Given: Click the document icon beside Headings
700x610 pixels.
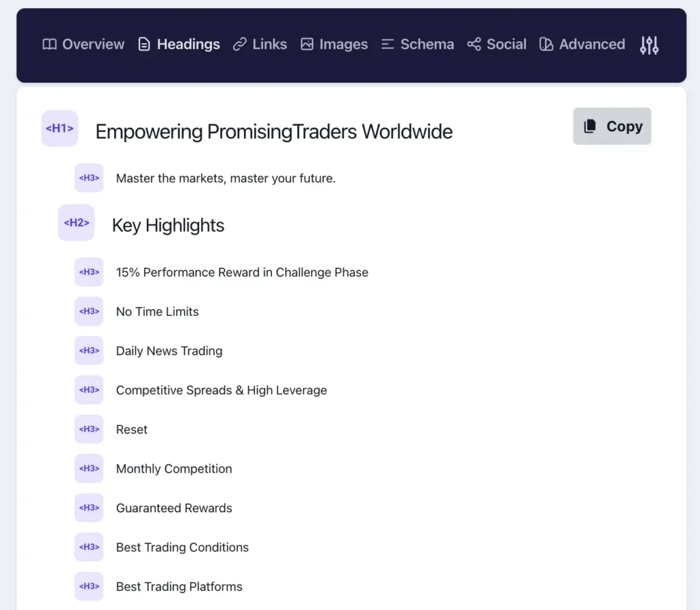Looking at the screenshot, I should [x=144, y=44].
